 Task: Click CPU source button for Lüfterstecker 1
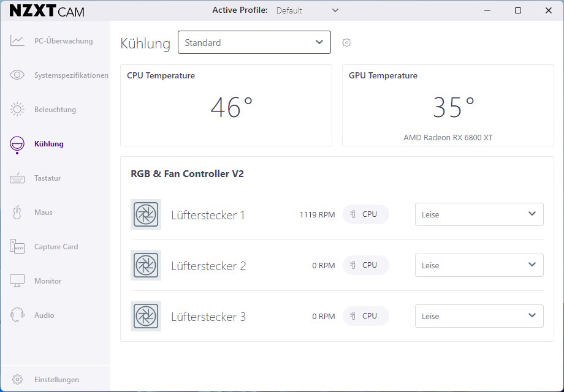tap(366, 214)
